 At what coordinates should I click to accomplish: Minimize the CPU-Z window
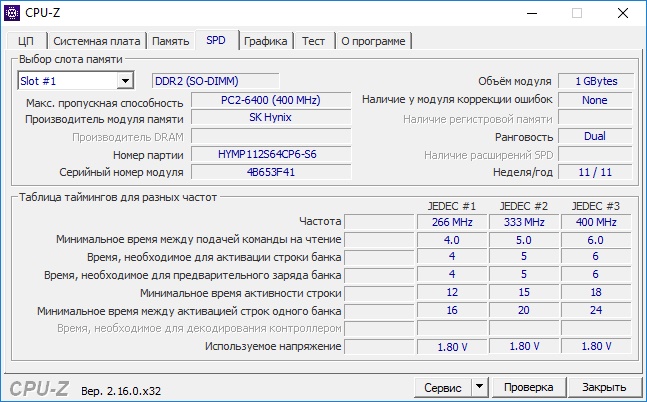(532, 13)
